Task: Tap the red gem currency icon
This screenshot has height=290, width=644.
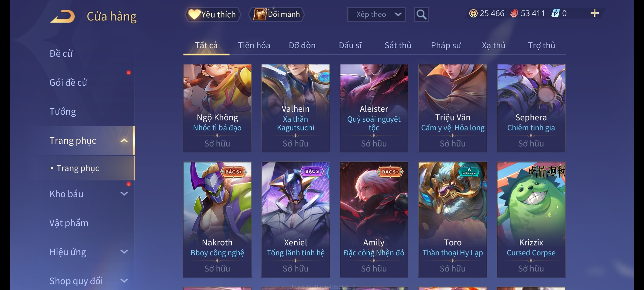Action: (x=514, y=13)
